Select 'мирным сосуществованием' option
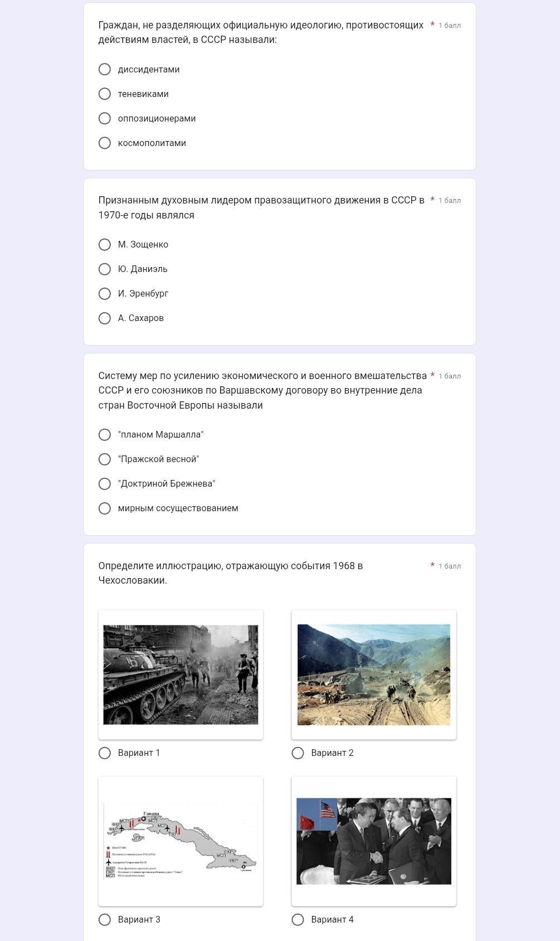 [105, 508]
